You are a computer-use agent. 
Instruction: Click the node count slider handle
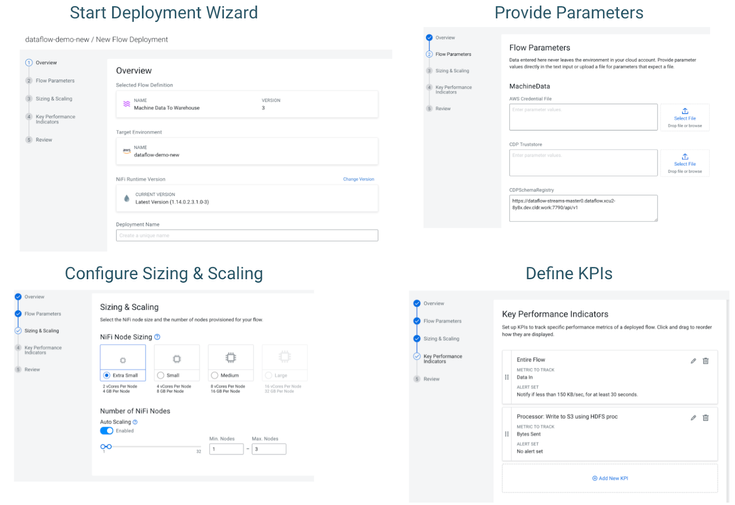click(x=106, y=446)
